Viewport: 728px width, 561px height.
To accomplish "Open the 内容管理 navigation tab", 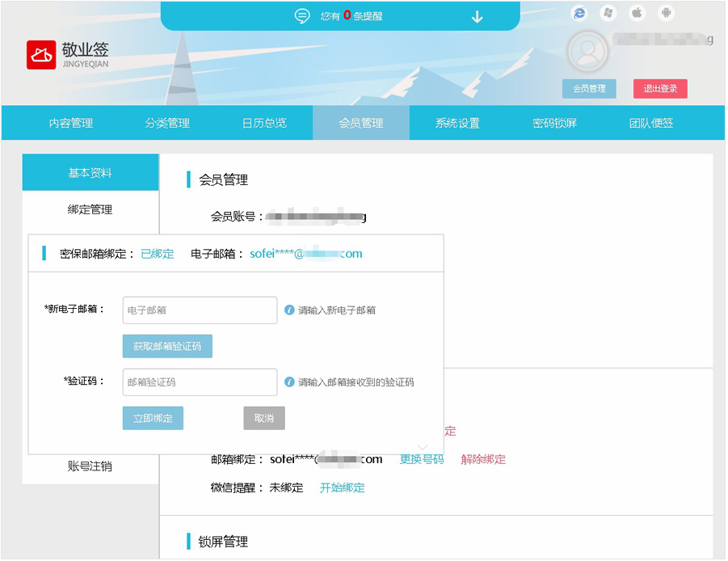I will coord(71,124).
